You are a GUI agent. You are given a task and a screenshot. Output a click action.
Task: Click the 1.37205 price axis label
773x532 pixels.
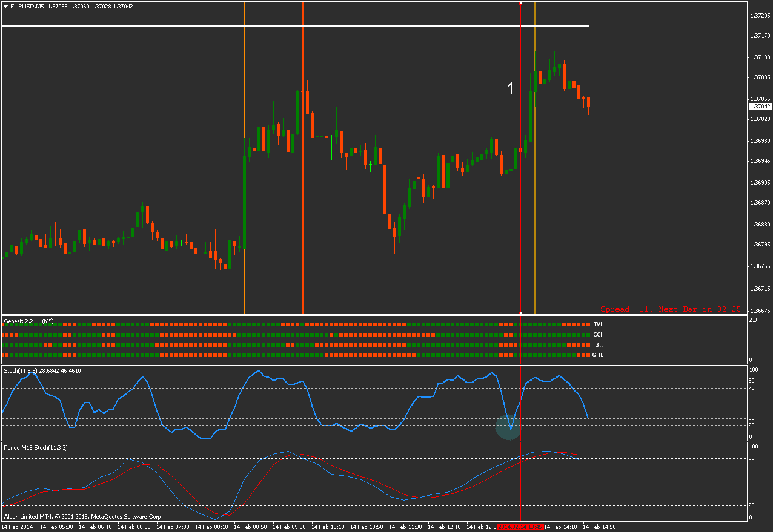pos(760,16)
